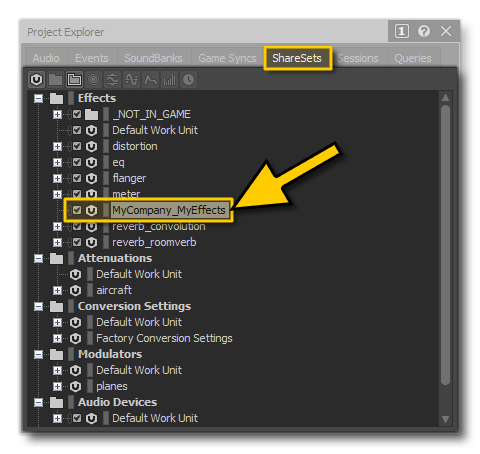
Task: Collapse the Effects folder
Action: click(x=39, y=98)
